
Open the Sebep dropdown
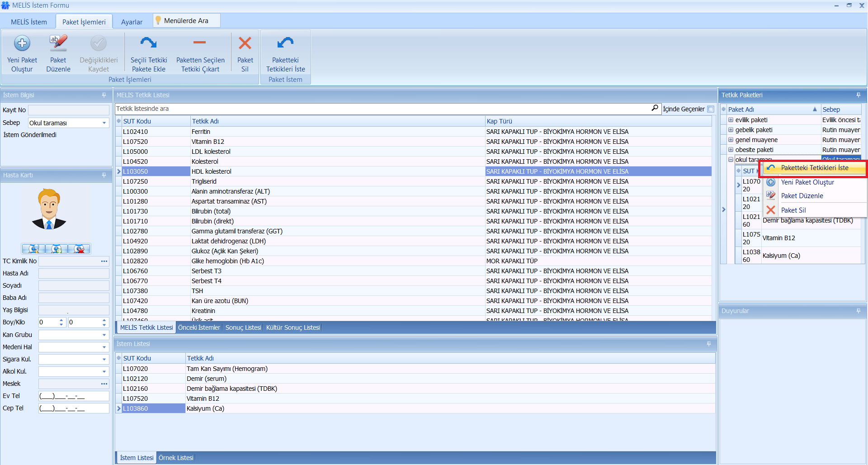coord(104,123)
